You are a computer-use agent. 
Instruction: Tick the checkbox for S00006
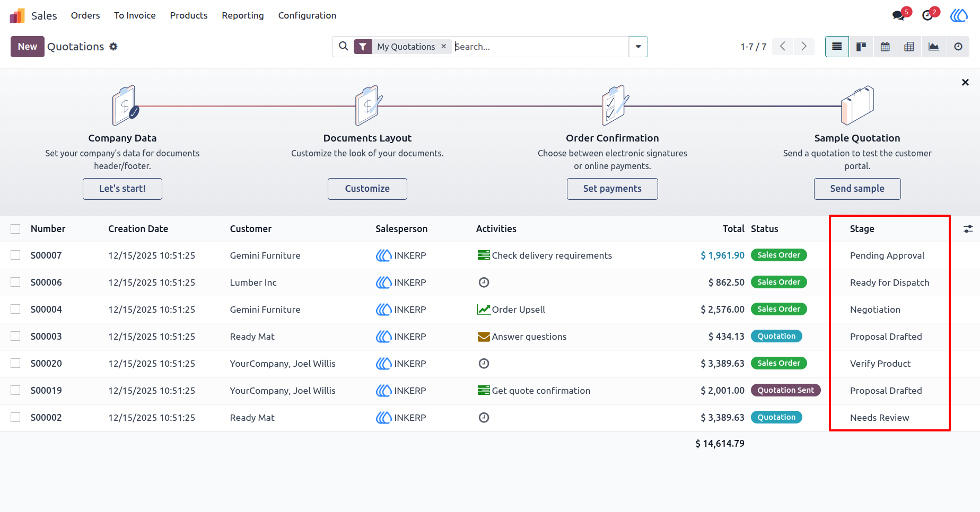15,283
